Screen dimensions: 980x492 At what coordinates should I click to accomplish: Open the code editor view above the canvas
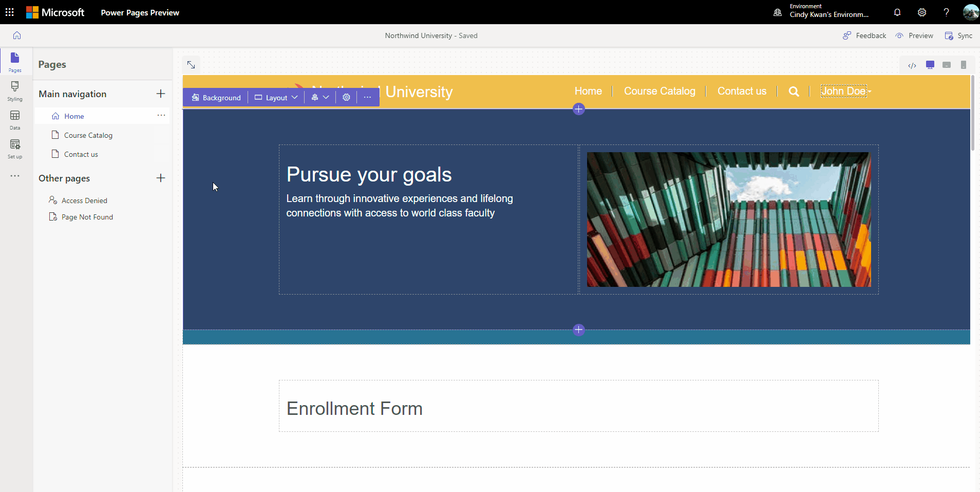click(x=912, y=65)
